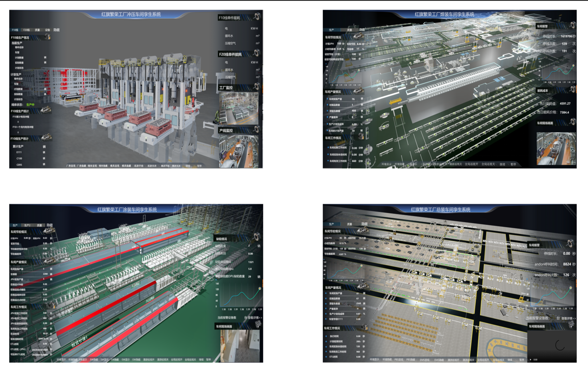The width and height of the screenshot is (588, 373).
Task: Click the 当日能耗价格 7384.4 value
Action: [564, 112]
